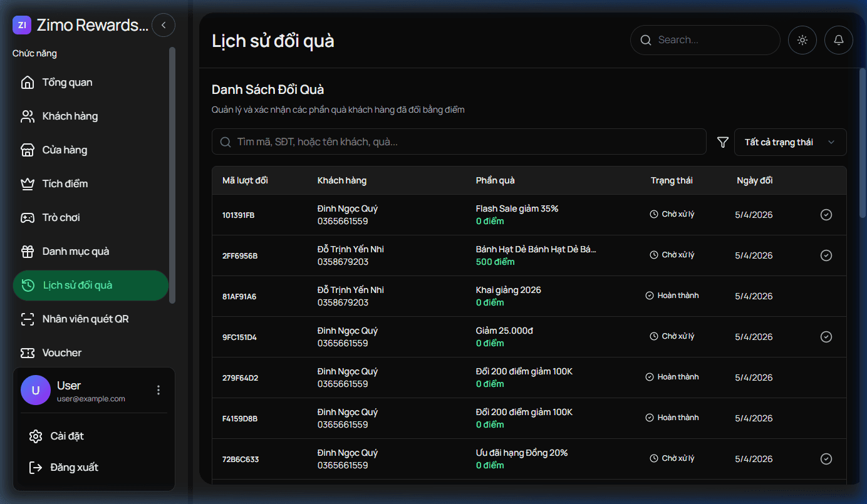Click the Danh mục quà gift icon

(x=28, y=252)
